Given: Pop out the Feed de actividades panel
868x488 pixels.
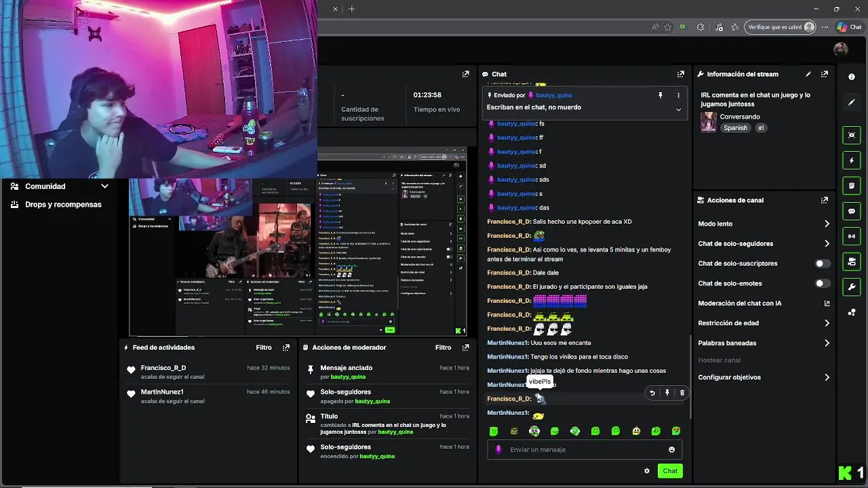Looking at the screenshot, I should pyautogui.click(x=286, y=348).
